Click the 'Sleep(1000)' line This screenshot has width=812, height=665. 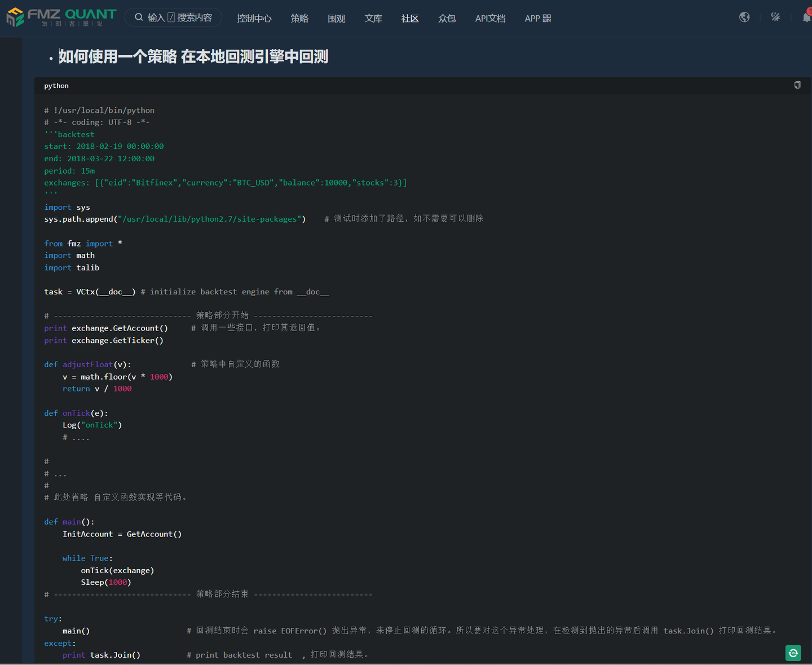[106, 583]
